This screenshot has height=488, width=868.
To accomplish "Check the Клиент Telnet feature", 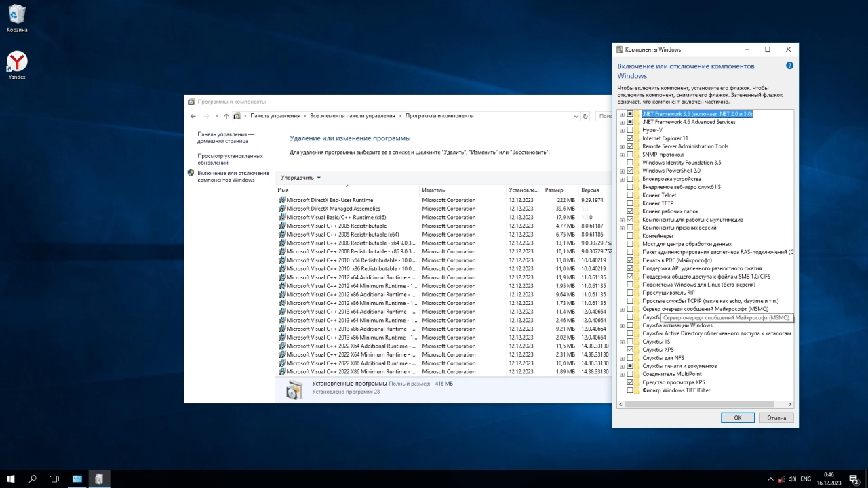I will 630,195.
